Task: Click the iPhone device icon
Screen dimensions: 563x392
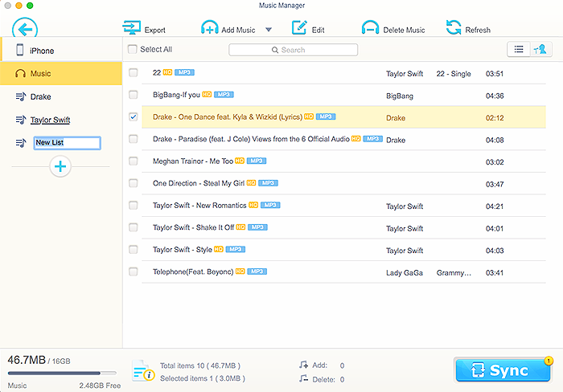Action: pos(20,50)
